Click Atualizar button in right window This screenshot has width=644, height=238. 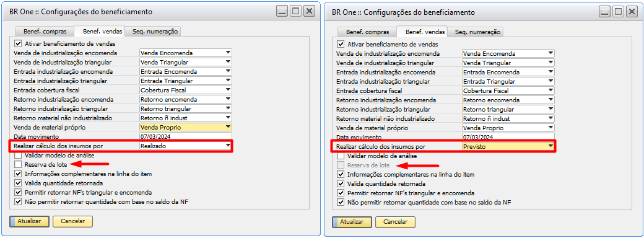[352, 221]
